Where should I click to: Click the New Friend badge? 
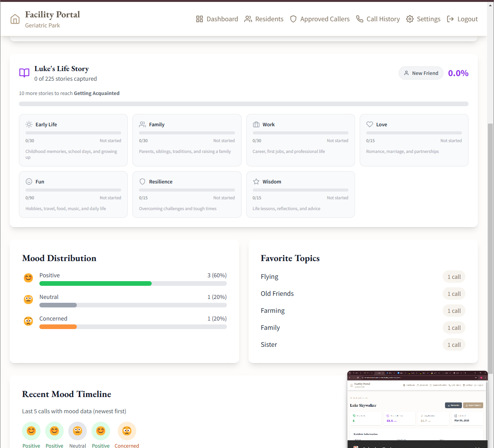pos(421,73)
